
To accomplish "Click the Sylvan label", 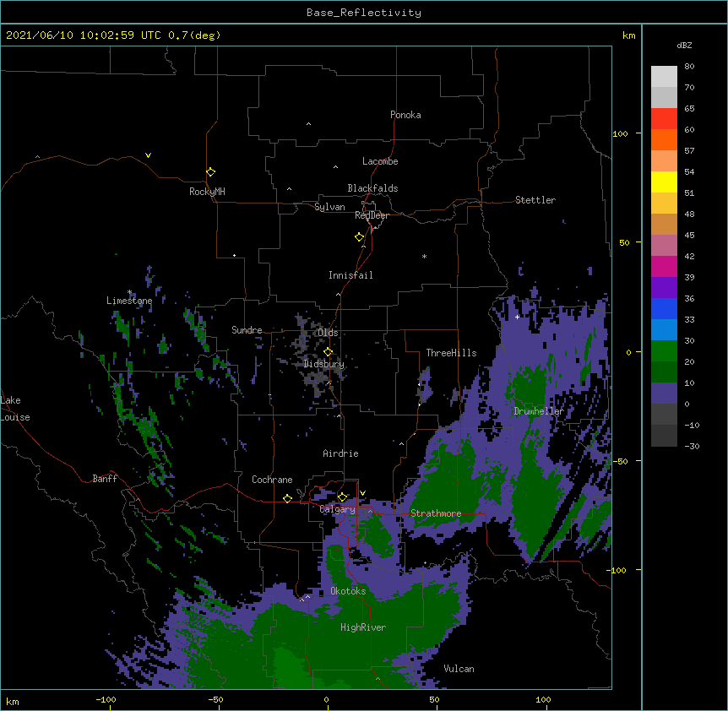I will 329,207.
